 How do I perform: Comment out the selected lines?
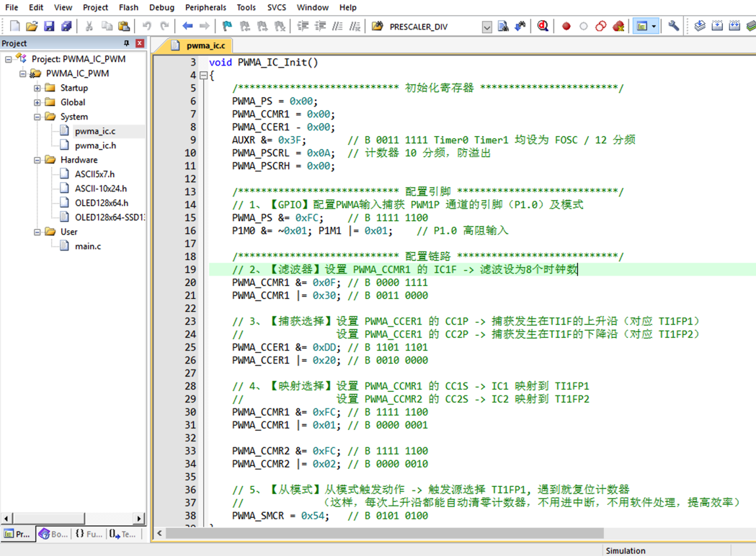[337, 26]
